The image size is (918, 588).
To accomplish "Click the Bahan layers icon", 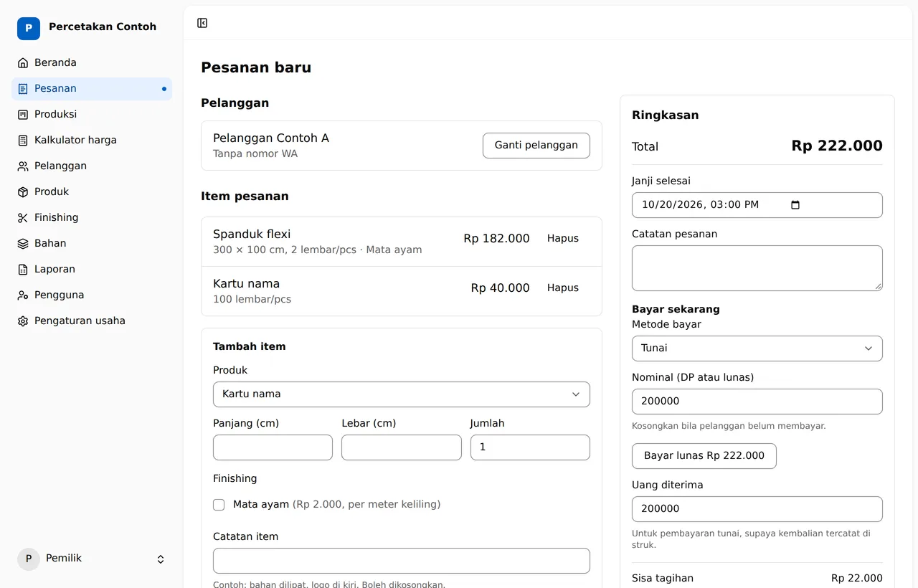I will [23, 243].
